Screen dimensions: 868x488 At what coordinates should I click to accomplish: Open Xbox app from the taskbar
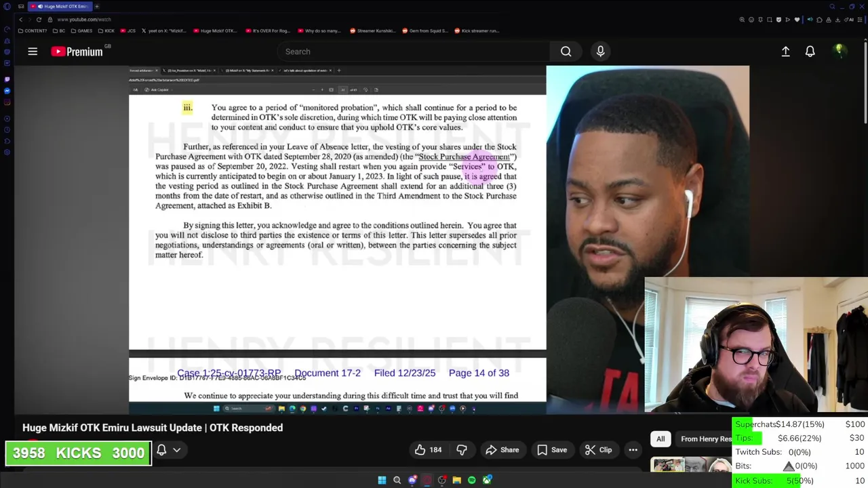(487, 480)
